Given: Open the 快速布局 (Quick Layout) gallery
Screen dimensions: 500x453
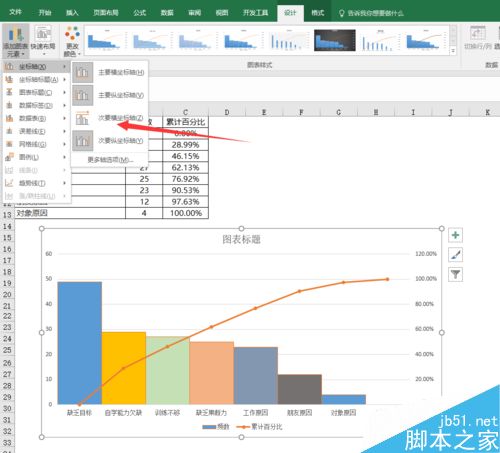Looking at the screenshot, I should coord(43,41).
